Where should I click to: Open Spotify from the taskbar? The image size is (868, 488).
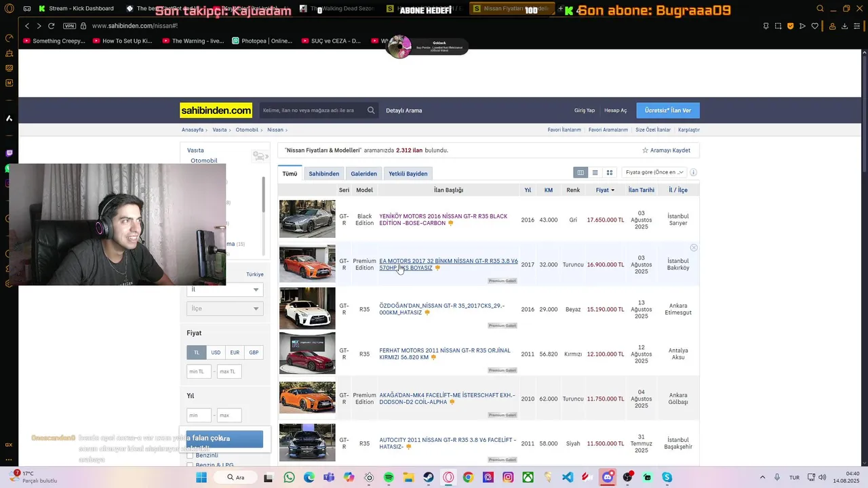pos(389,477)
